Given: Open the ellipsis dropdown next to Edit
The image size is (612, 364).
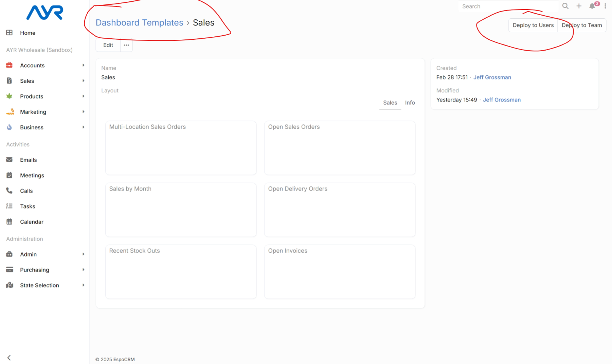Looking at the screenshot, I should tap(126, 45).
